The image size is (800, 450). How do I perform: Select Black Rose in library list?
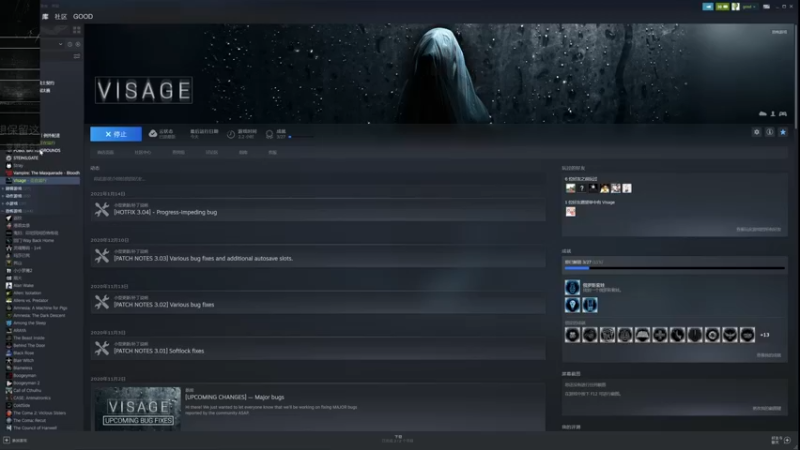[23, 353]
